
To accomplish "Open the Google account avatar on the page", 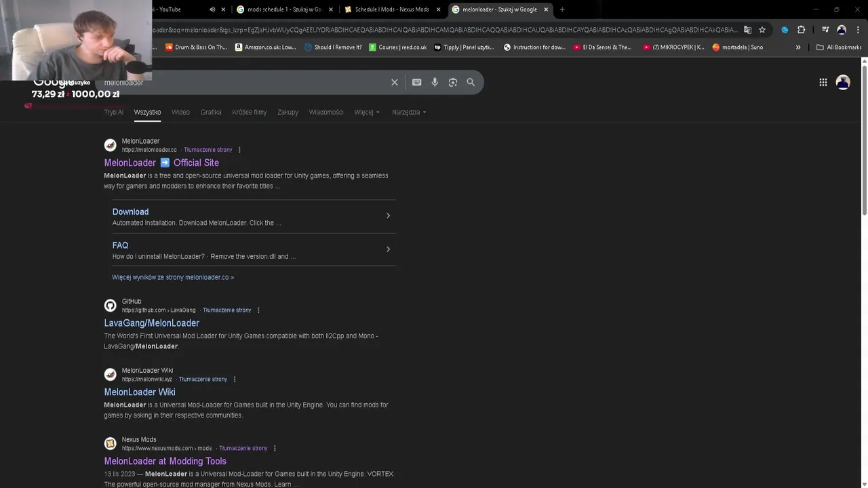I will point(843,82).
